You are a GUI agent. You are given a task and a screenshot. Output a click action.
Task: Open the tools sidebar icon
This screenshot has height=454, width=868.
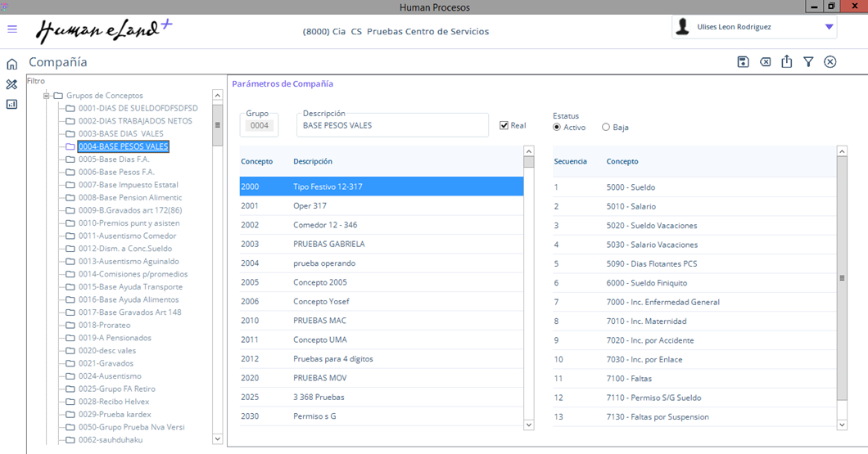pos(11,84)
